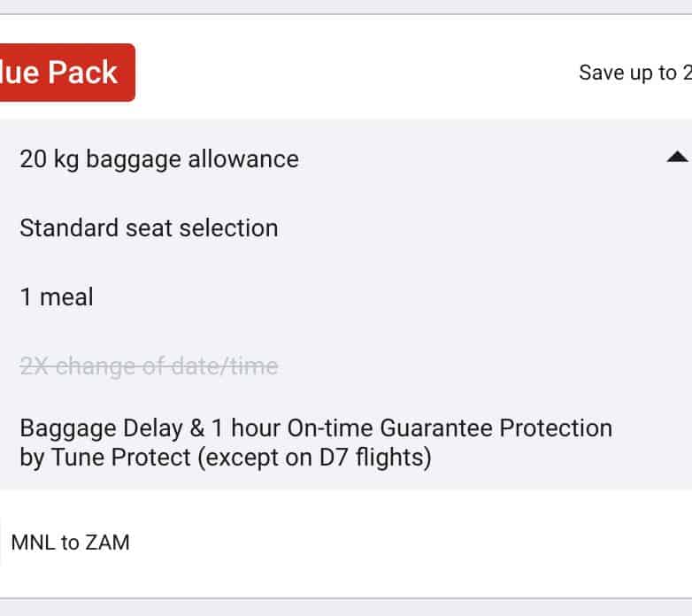
Task: Click the 1 meal benefit line
Action: [57, 296]
